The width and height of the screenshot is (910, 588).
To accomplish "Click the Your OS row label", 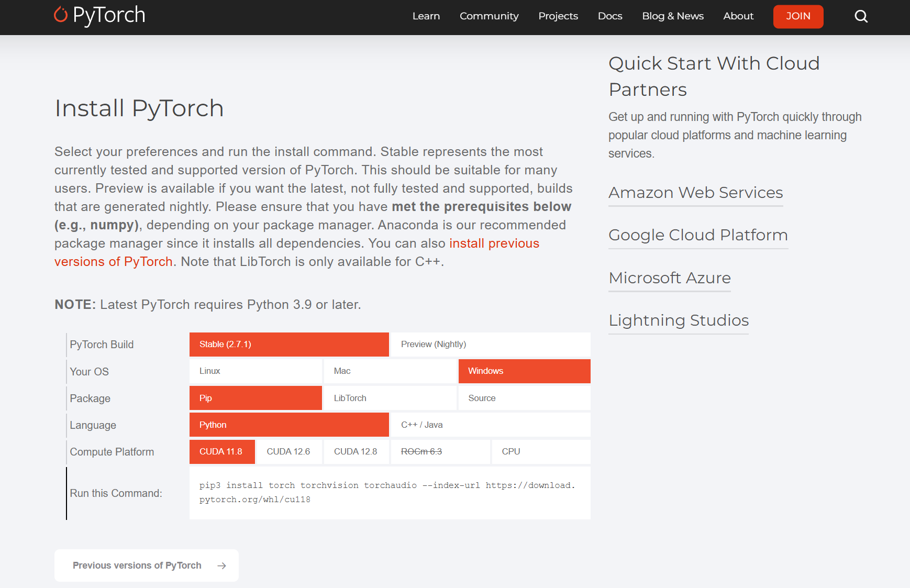I will (89, 372).
